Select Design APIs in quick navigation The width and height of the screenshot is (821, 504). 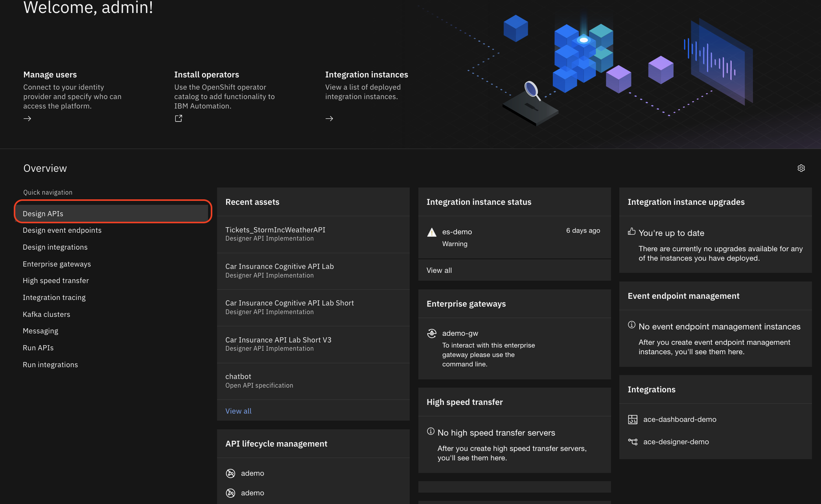(x=43, y=213)
